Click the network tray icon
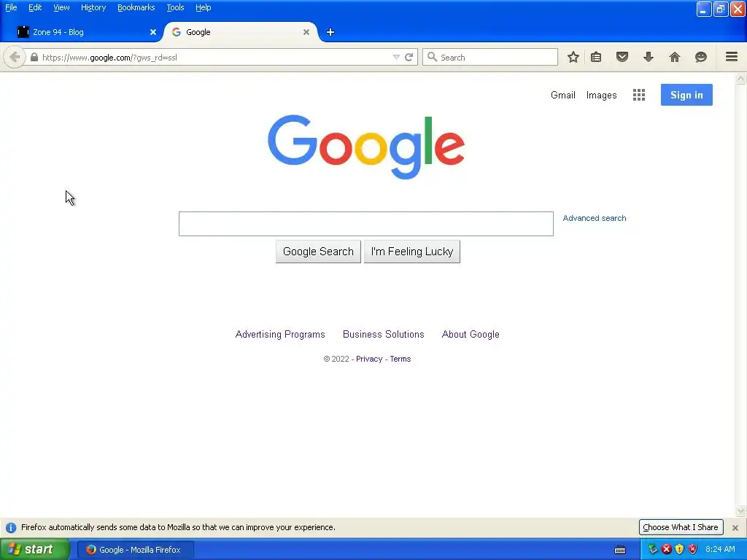Image resolution: width=747 pixels, height=560 pixels. [653, 550]
